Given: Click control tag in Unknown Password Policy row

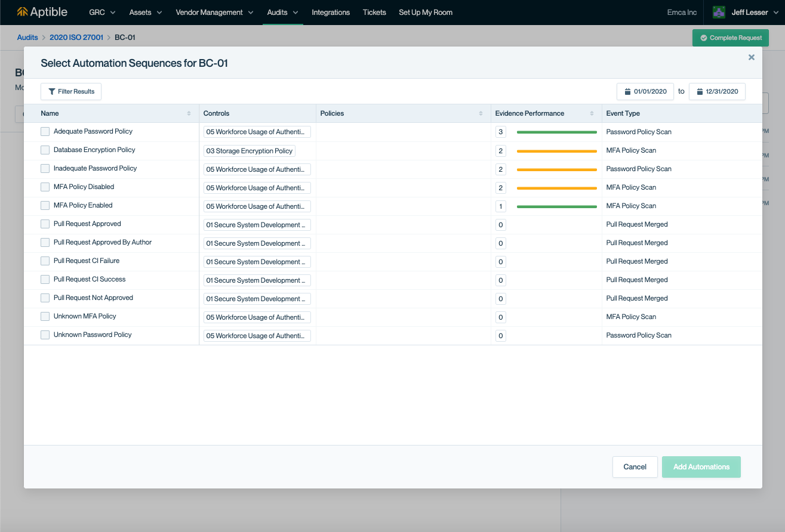Looking at the screenshot, I should point(257,336).
